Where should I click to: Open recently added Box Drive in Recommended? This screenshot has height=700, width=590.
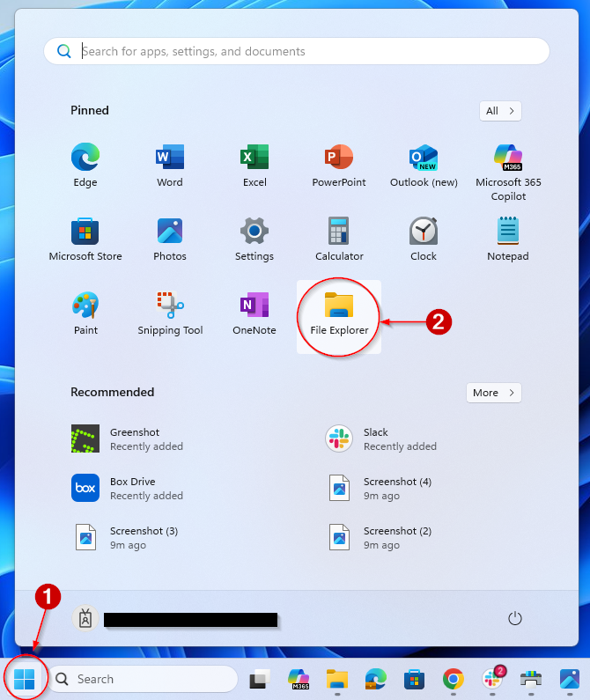[127, 488]
